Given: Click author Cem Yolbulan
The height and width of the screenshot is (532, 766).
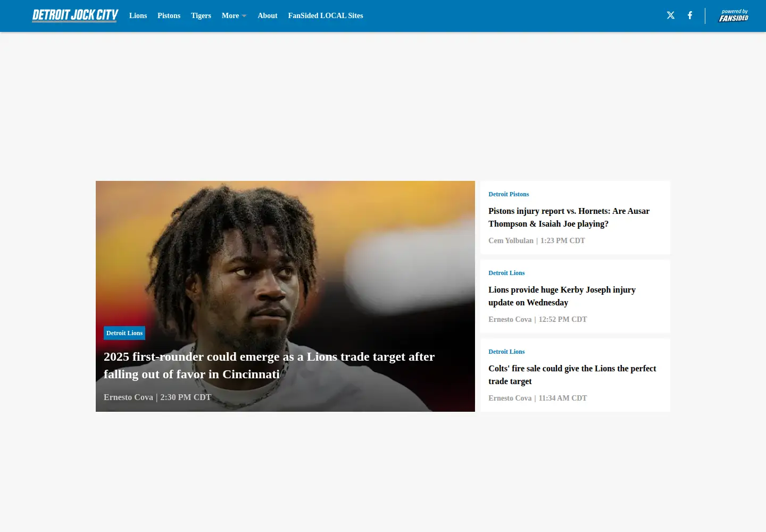Looking at the screenshot, I should (511, 240).
